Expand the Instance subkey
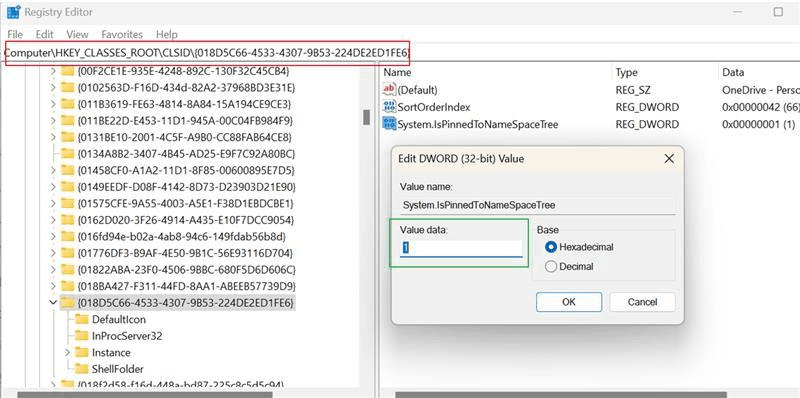Image resolution: width=800 pixels, height=398 pixels. pyautogui.click(x=67, y=352)
